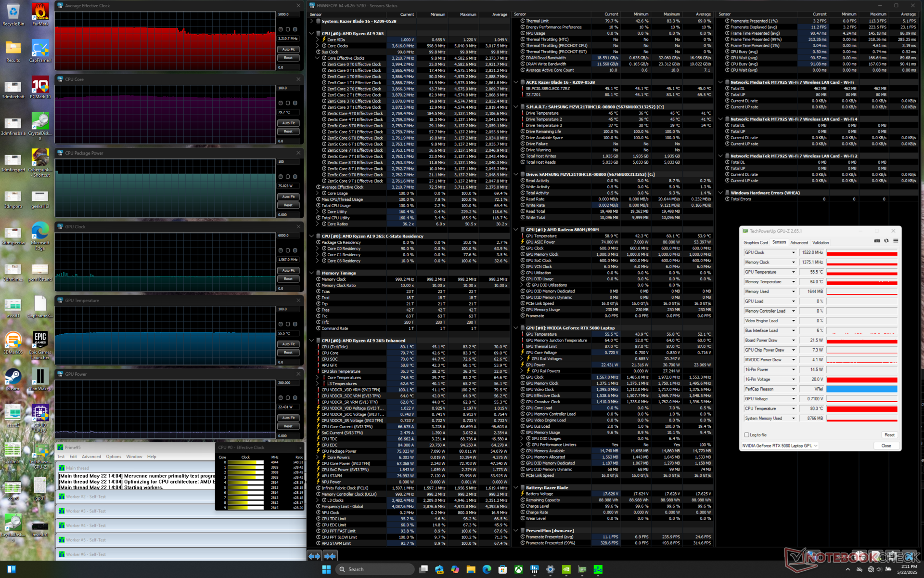Open the Advanced menu in Prime95
The width and height of the screenshot is (924, 578).
click(x=91, y=457)
